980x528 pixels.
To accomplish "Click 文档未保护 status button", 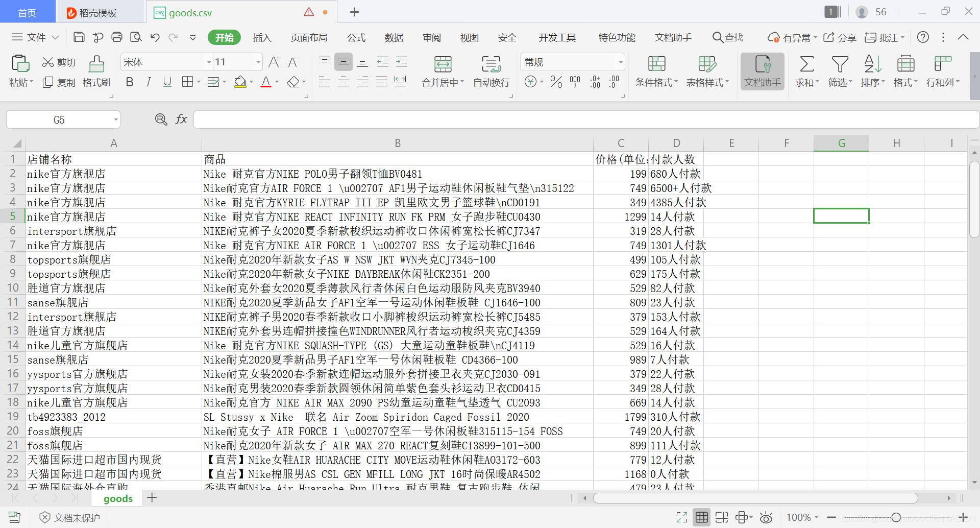I will (70, 517).
